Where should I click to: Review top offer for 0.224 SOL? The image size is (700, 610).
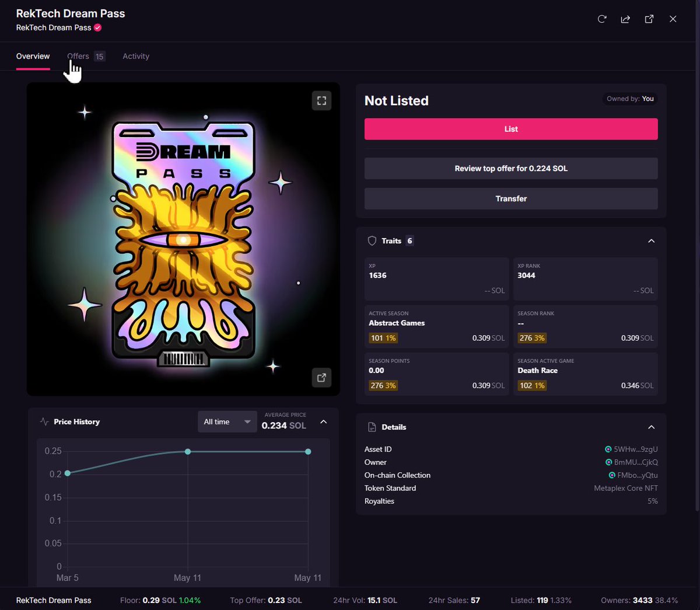click(x=511, y=168)
